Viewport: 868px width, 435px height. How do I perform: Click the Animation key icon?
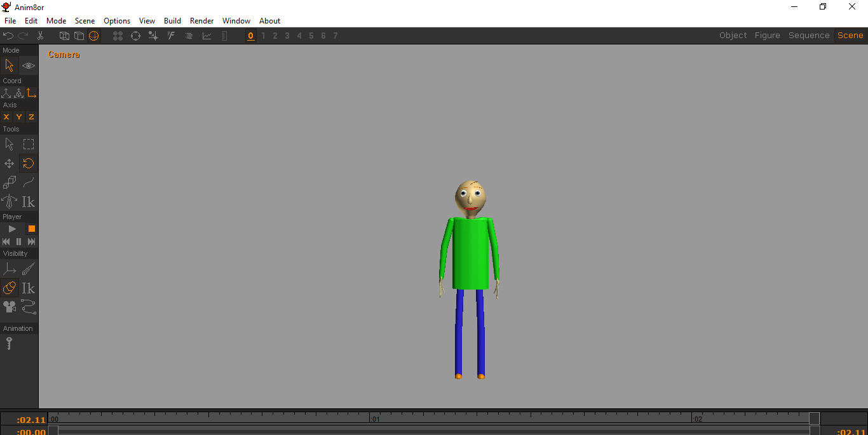9,343
